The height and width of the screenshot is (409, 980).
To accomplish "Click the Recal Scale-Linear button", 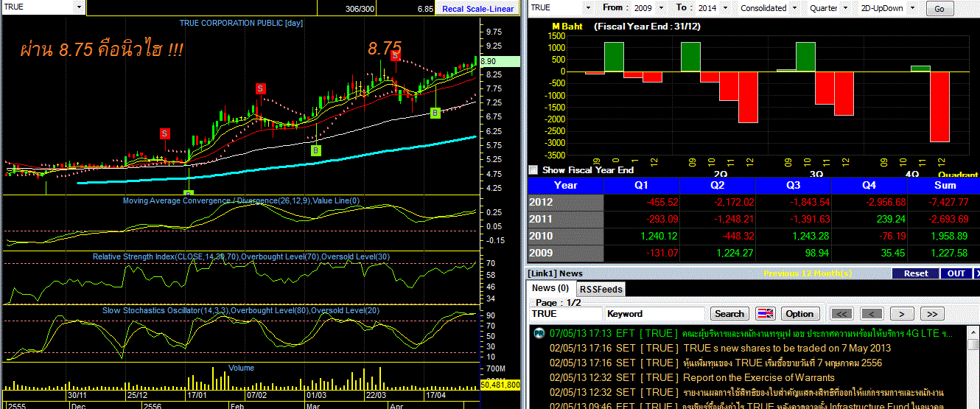I will 477,9.
